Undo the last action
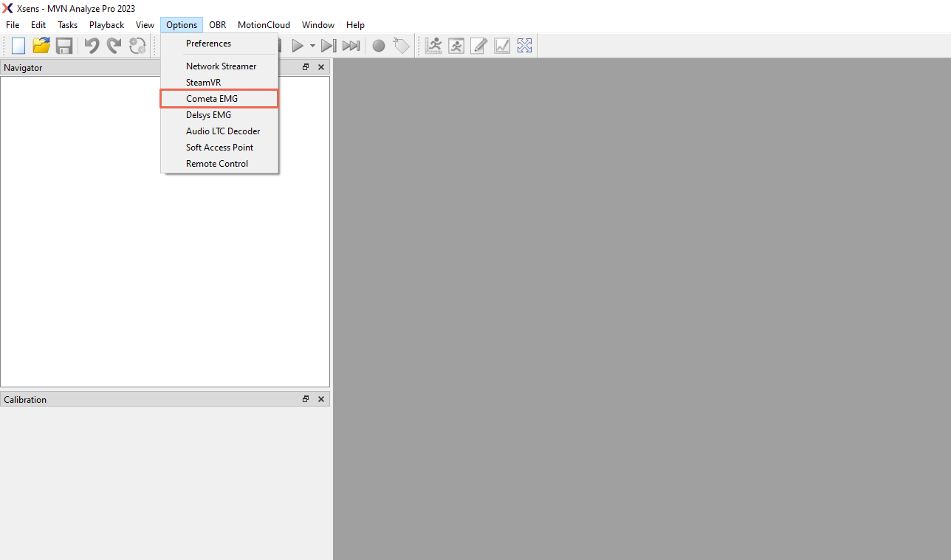The image size is (951, 560). tap(92, 46)
